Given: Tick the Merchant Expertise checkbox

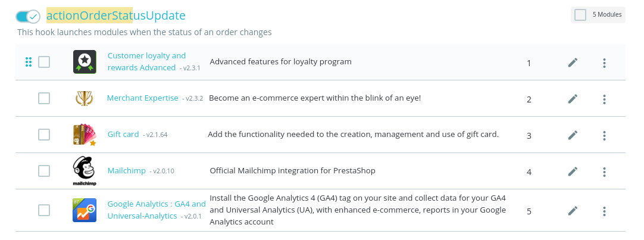Looking at the screenshot, I should coord(44,98).
